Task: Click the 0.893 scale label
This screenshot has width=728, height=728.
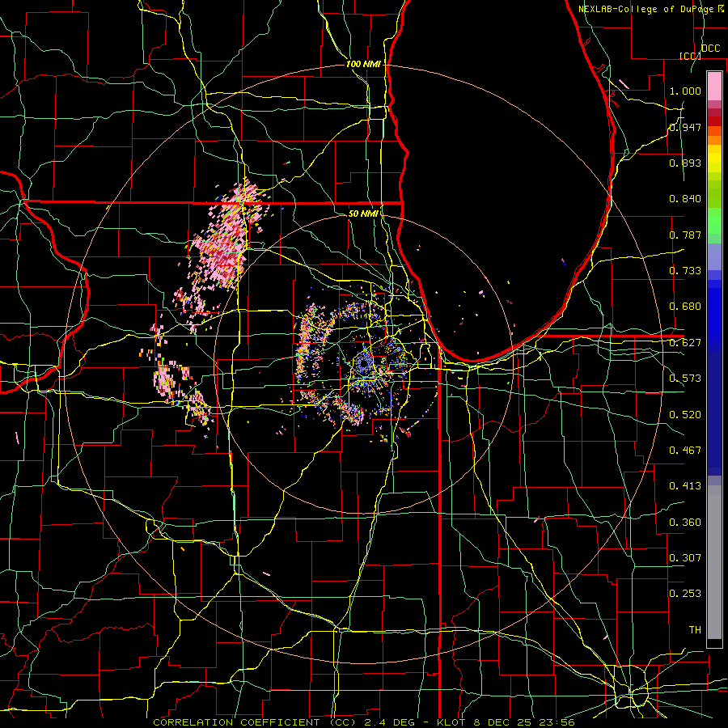Action: [x=685, y=163]
